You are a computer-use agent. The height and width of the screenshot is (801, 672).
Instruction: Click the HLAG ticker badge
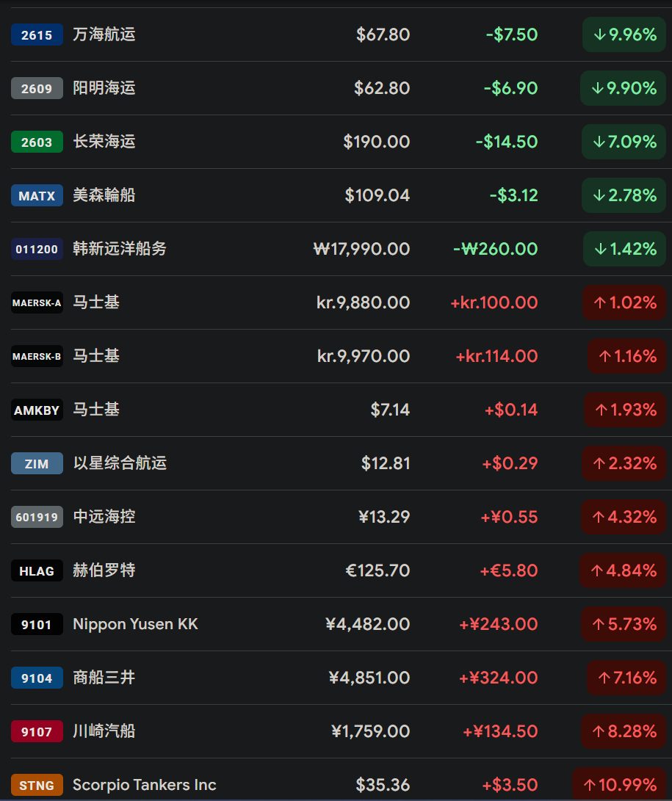[x=37, y=570]
